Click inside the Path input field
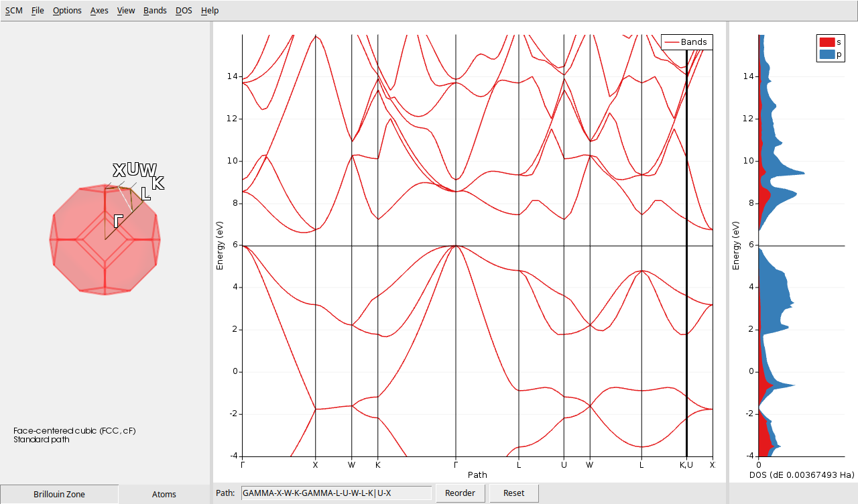858x504 pixels. click(336, 493)
